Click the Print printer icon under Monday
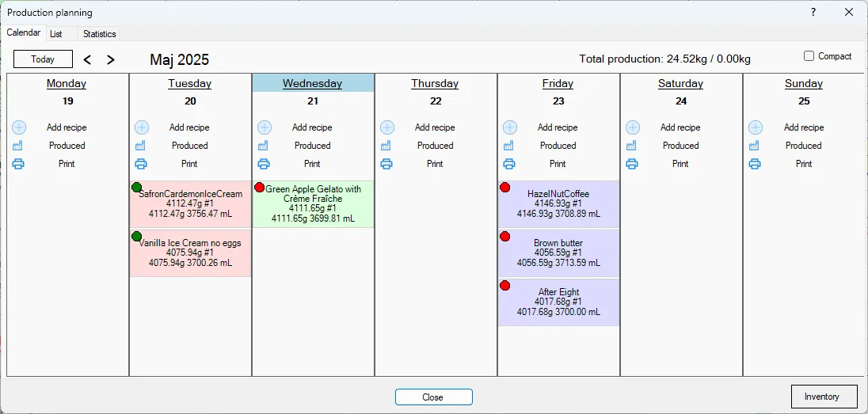The image size is (868, 414). pos(18,164)
